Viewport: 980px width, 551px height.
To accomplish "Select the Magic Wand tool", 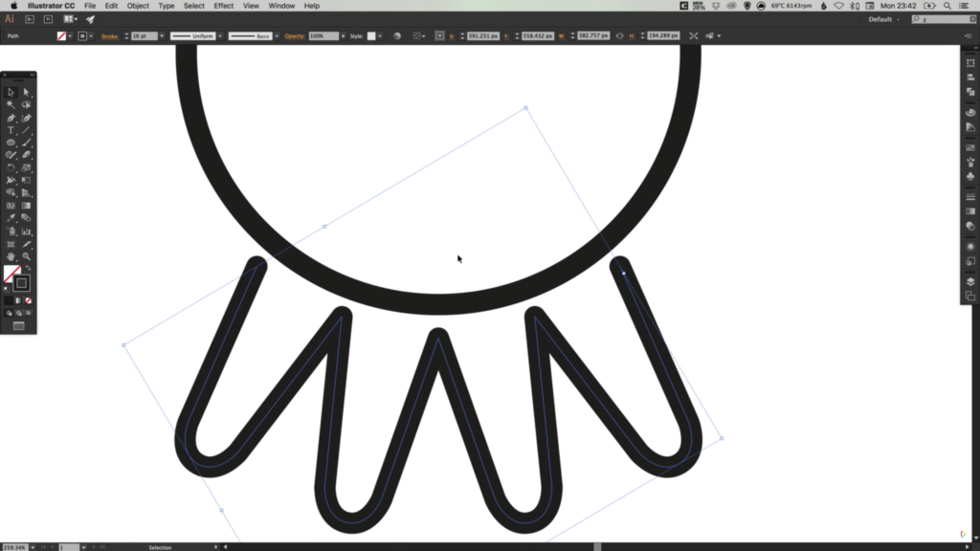I will click(x=11, y=104).
